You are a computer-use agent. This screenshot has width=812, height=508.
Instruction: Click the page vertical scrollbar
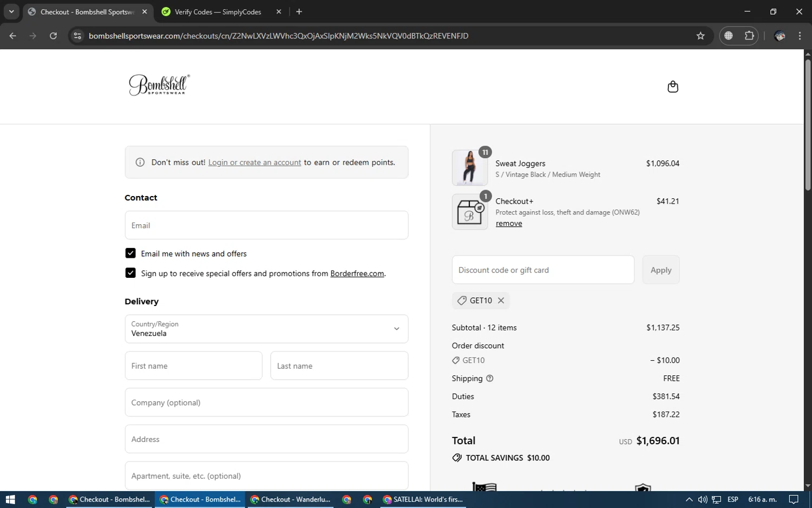click(808, 125)
